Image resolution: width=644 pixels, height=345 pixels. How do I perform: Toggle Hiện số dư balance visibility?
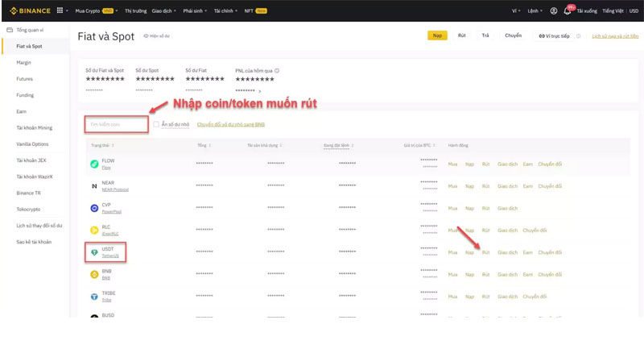click(156, 36)
